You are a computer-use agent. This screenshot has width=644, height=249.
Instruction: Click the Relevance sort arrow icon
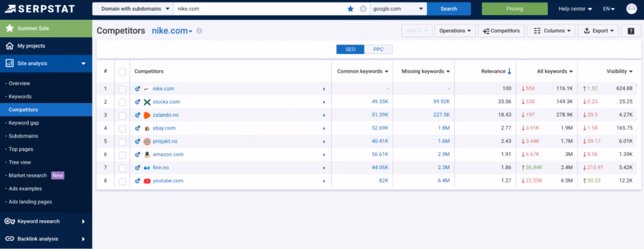[509, 72]
